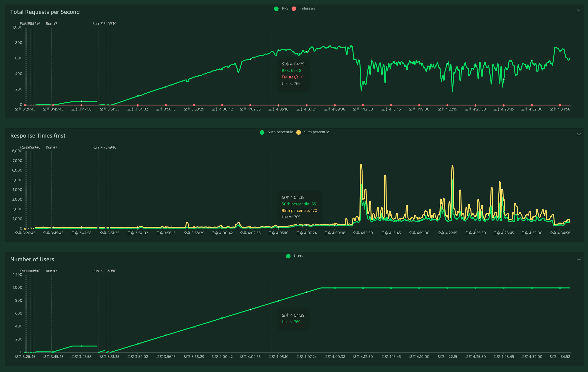Viewport: 588px width, 372px height.
Task: Click Run #7 marker in users chart
Action: 51,271
